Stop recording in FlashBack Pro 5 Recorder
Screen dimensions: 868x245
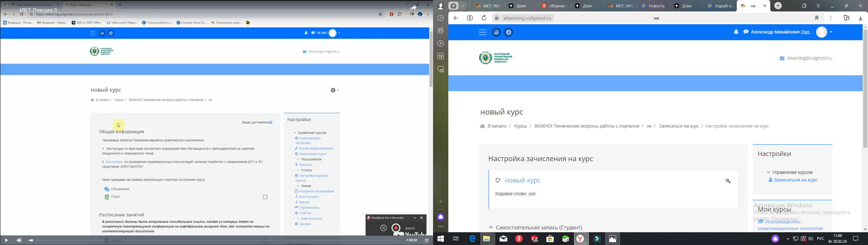click(396, 228)
